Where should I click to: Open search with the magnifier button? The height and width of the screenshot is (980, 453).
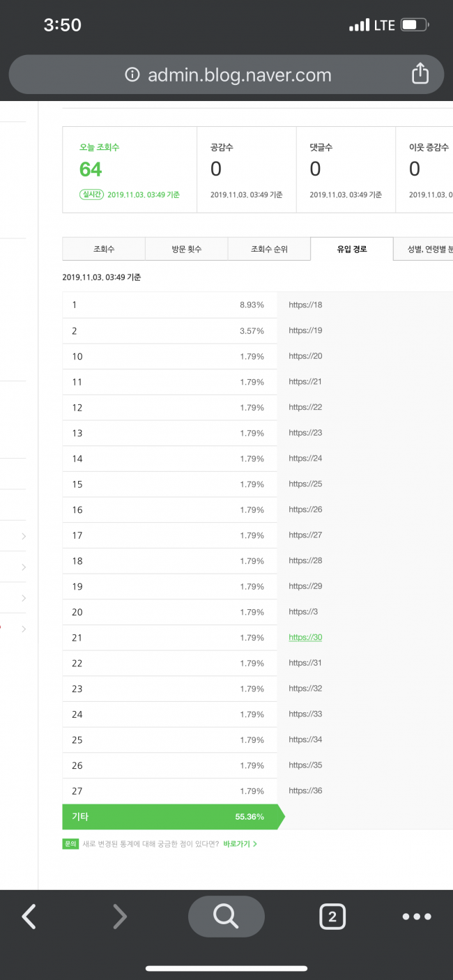[x=227, y=916]
